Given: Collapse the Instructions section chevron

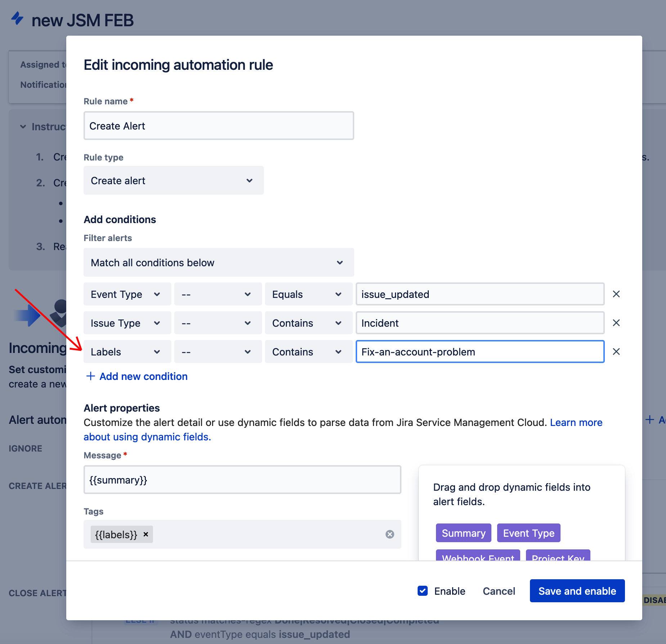Looking at the screenshot, I should click(x=23, y=127).
